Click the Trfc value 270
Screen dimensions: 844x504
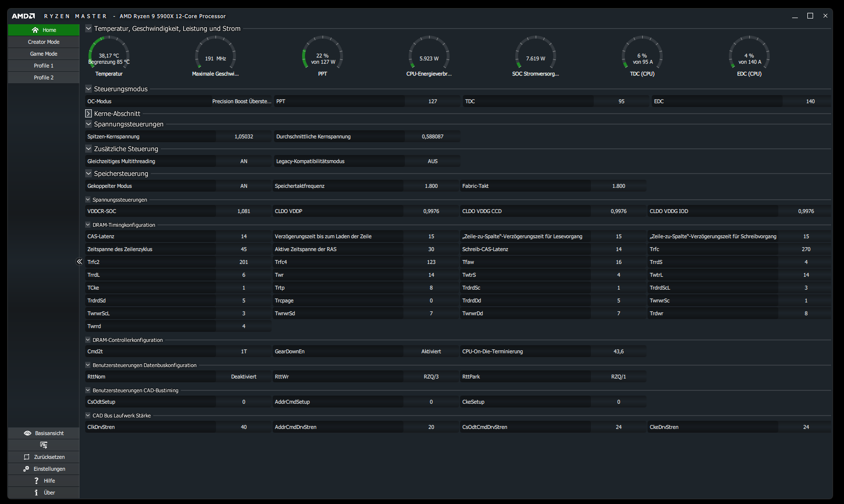806,249
